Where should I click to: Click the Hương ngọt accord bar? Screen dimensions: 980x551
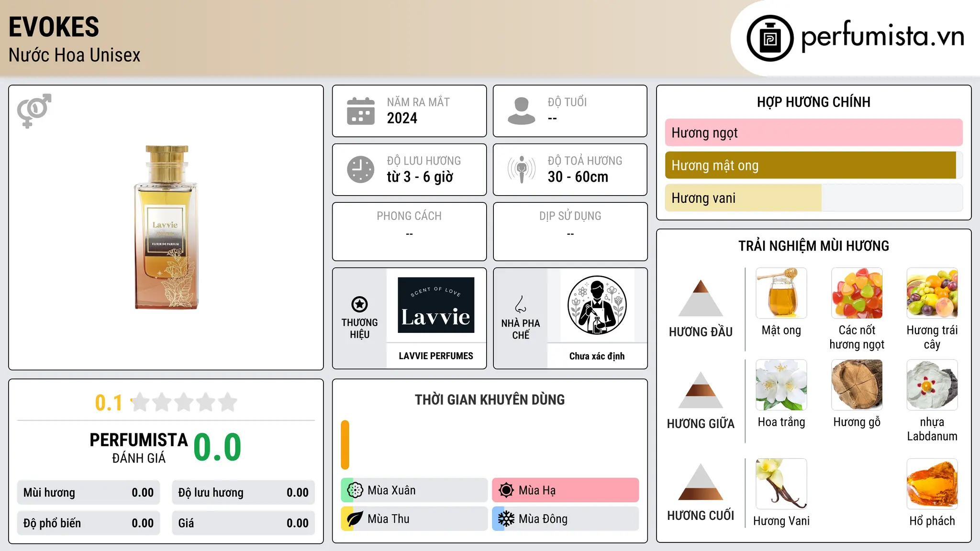(x=814, y=132)
